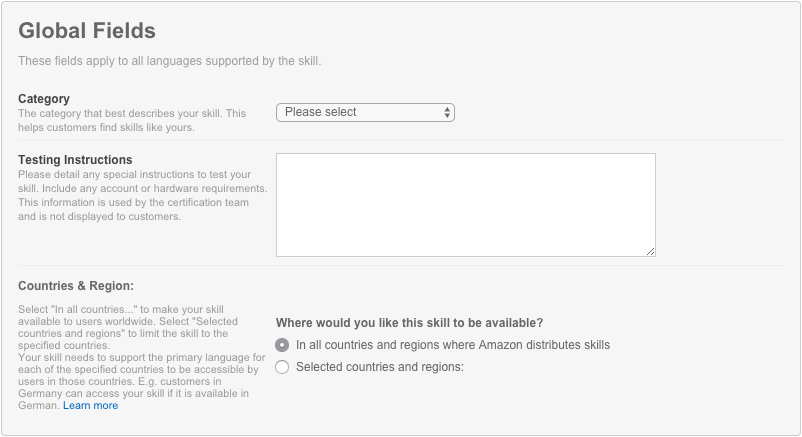Viewport: 802px width, 437px height.
Task: Click the "These fields apply to all languages" subtitle
Action: click(x=170, y=62)
